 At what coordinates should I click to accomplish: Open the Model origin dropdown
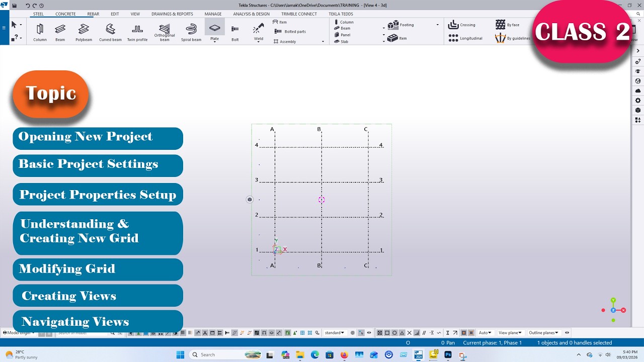click(19, 333)
